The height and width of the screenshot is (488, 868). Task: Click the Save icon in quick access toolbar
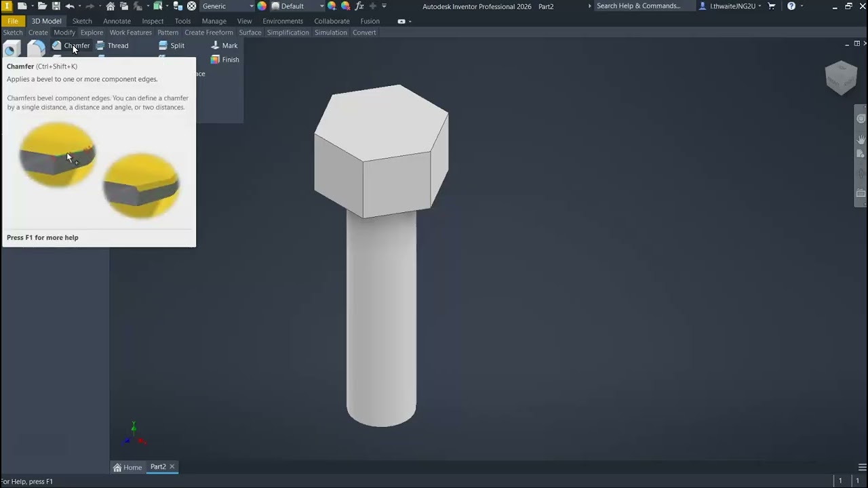click(x=56, y=6)
